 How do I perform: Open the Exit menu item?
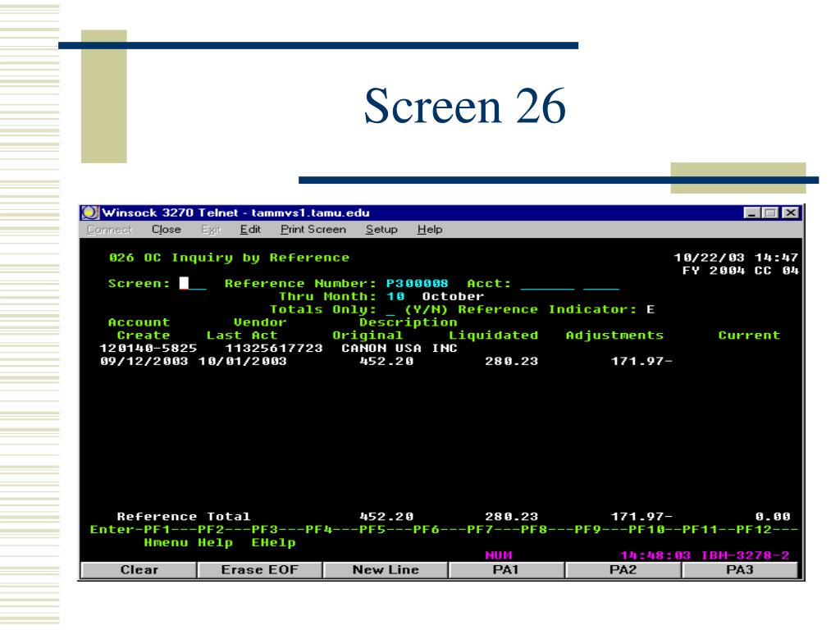click(211, 230)
